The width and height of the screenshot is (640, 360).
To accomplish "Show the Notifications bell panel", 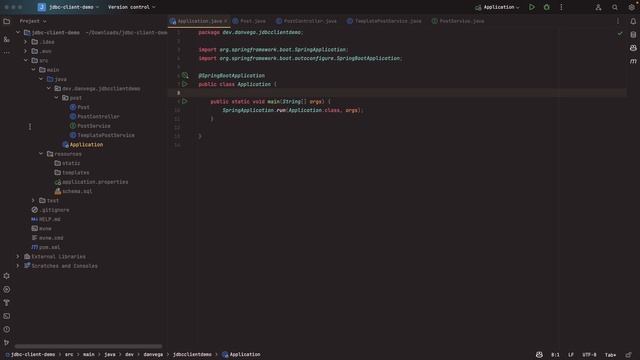I will click(x=633, y=21).
